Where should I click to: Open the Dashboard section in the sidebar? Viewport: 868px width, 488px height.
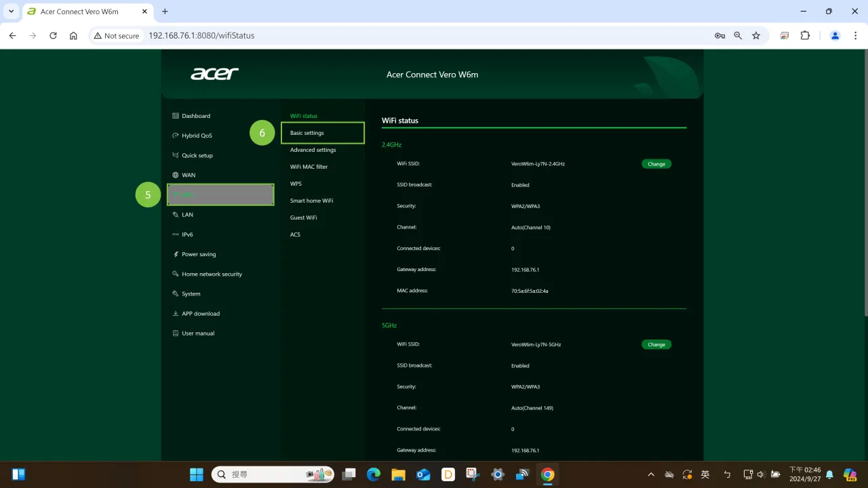pos(196,115)
